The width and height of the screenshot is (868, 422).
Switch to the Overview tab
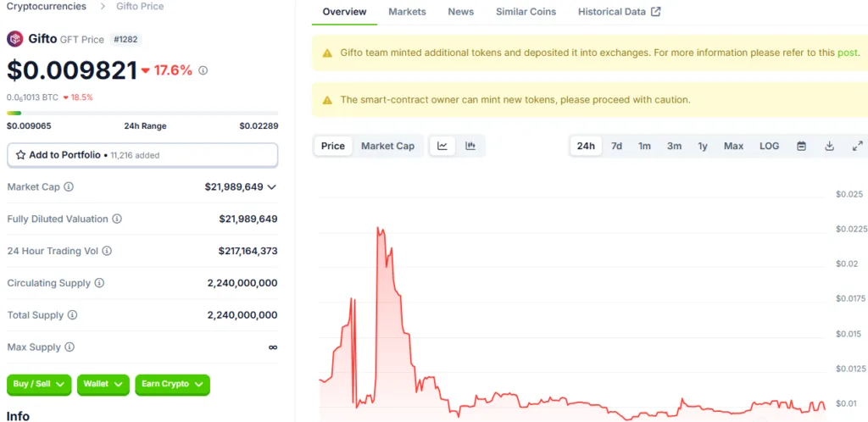click(x=344, y=12)
